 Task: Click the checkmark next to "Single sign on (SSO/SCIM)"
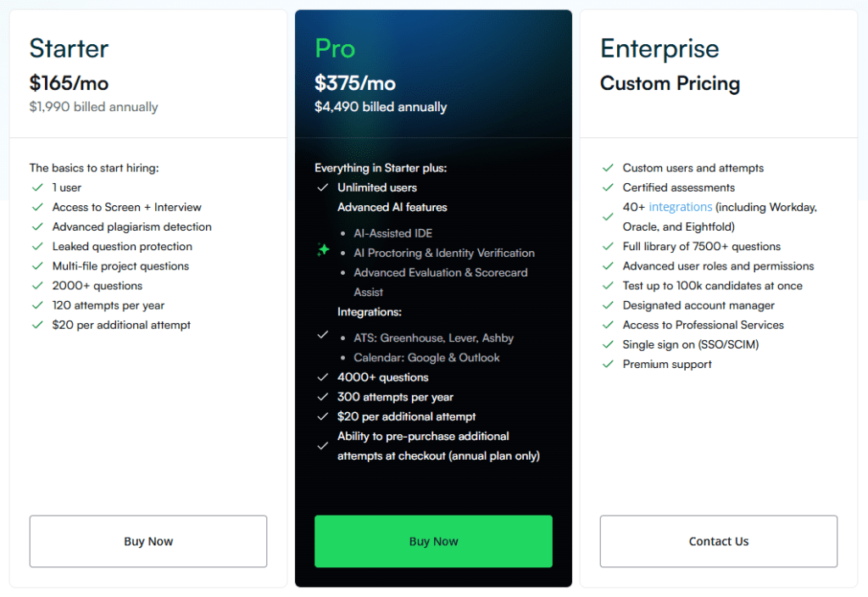coord(608,344)
